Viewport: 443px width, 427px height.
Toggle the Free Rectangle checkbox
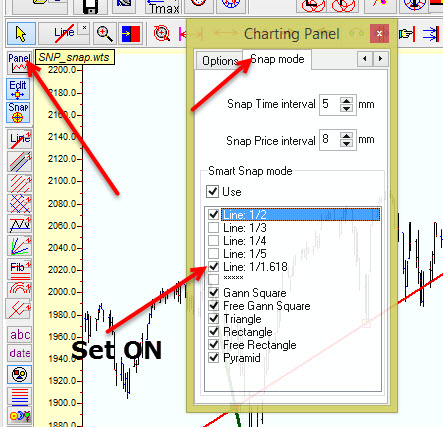click(x=213, y=345)
